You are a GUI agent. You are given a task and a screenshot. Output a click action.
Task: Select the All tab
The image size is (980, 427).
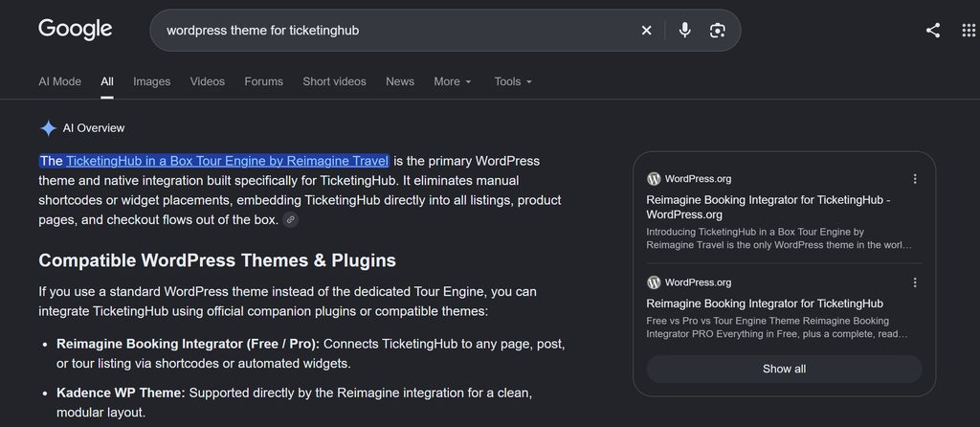[x=107, y=81]
